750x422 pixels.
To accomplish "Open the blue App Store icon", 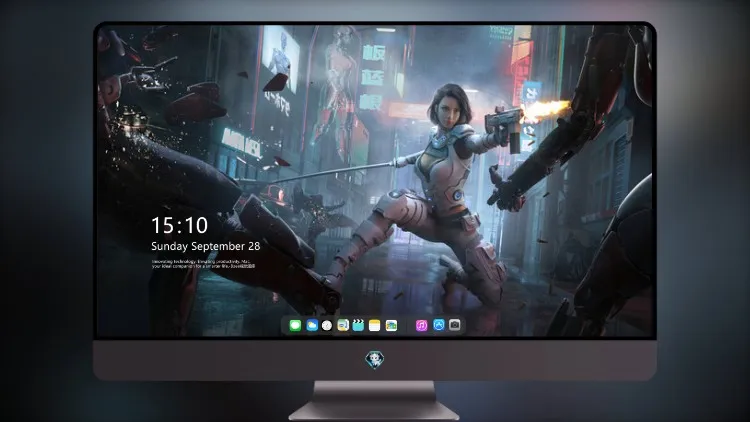I will coord(439,325).
